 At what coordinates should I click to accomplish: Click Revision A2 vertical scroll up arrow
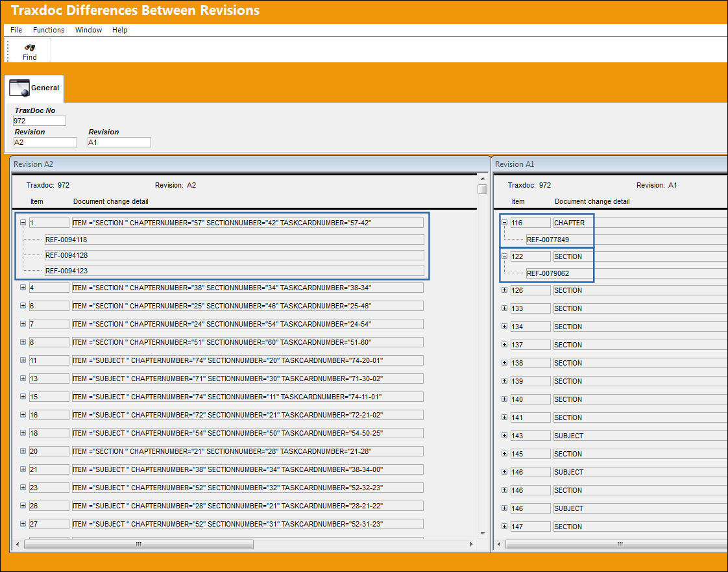click(x=482, y=179)
